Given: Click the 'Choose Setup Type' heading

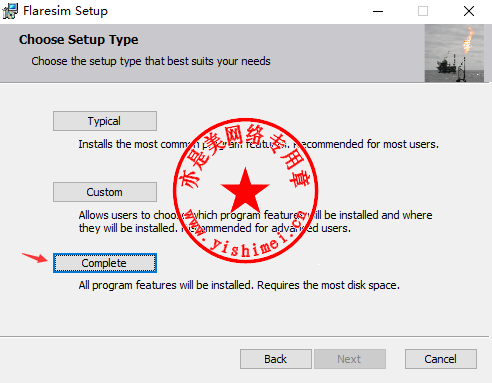Looking at the screenshot, I should click(x=78, y=40).
